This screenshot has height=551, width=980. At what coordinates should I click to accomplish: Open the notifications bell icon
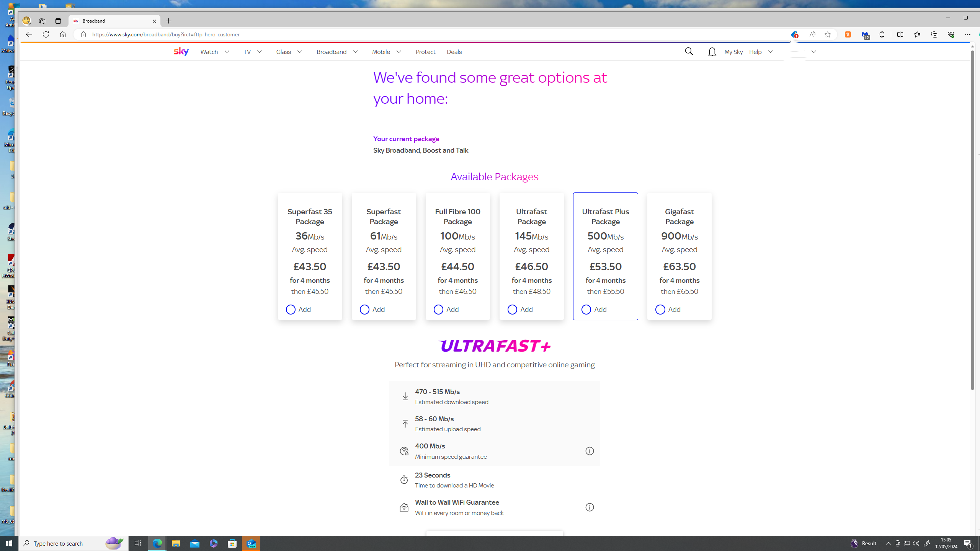coord(712,52)
